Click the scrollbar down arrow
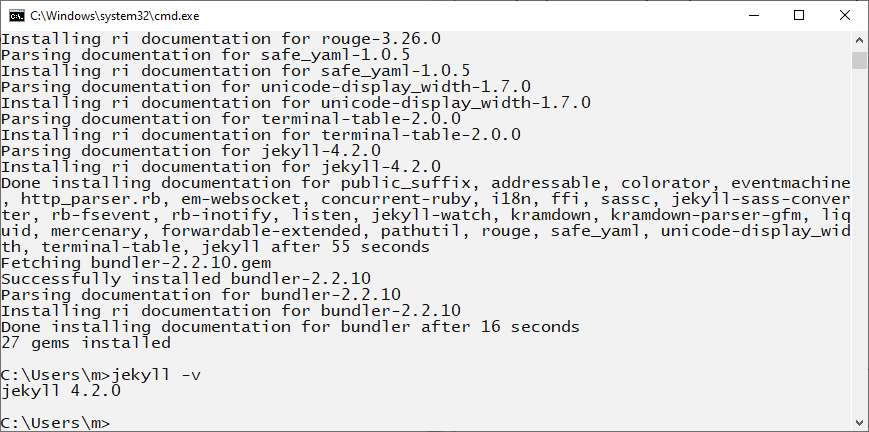Viewport: 869px width, 432px height. [859, 422]
